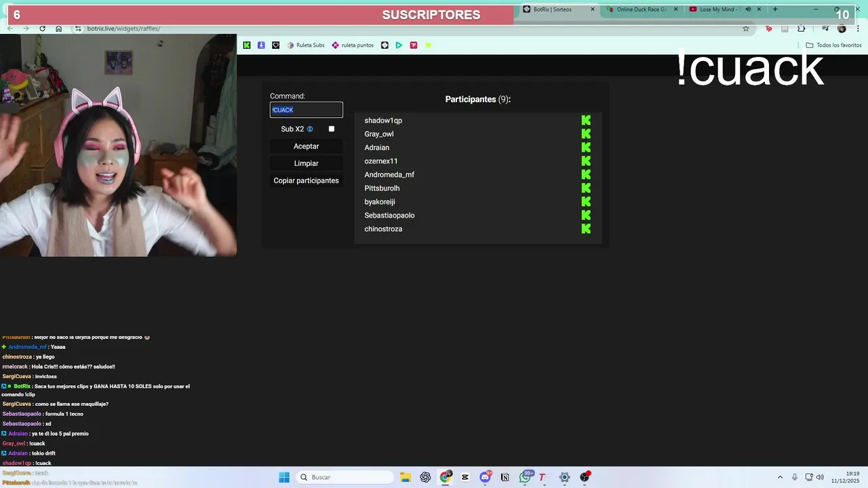Bookmark this page with the star icon
Viewport: 868px width, 488px height.
[746, 28]
